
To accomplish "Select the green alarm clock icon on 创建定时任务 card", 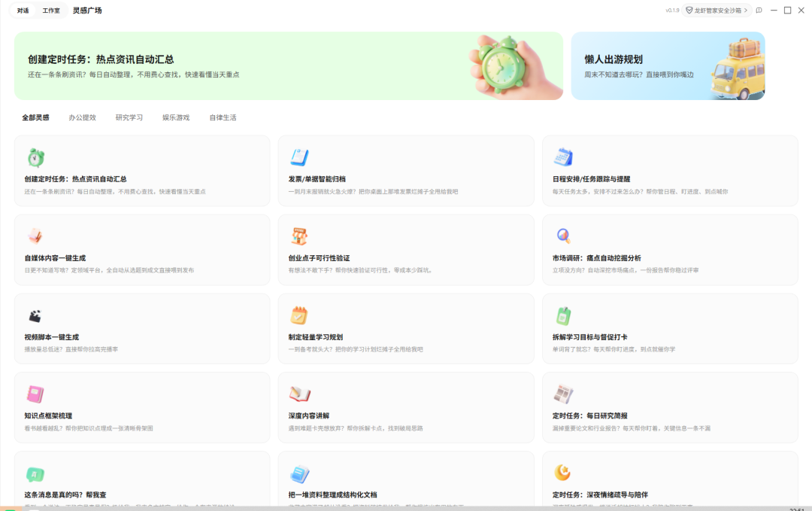I will (35, 158).
